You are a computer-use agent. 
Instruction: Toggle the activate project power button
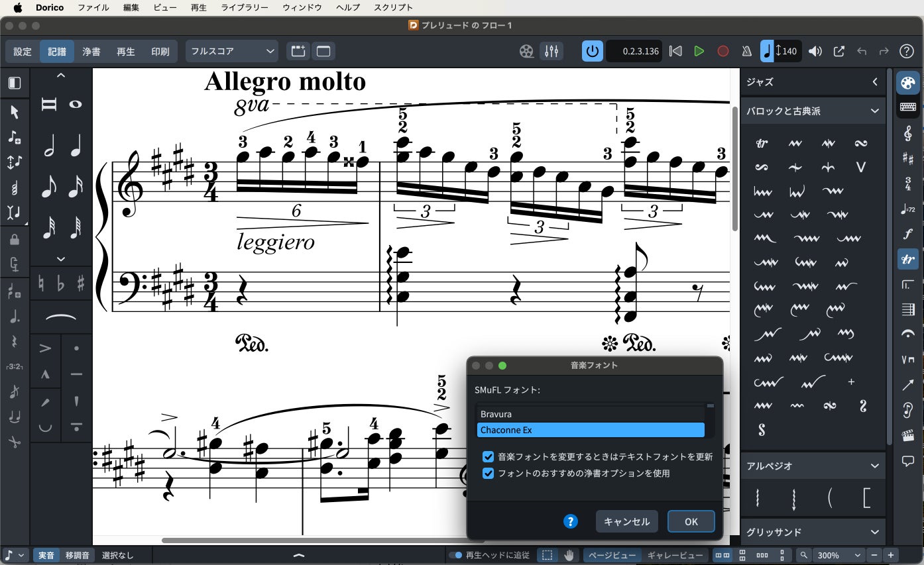click(593, 51)
